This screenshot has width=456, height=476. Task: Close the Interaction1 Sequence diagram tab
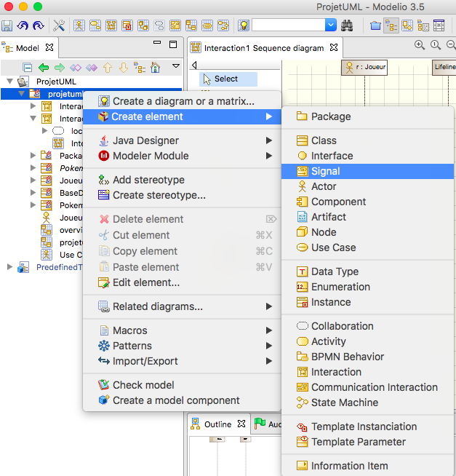click(334, 48)
